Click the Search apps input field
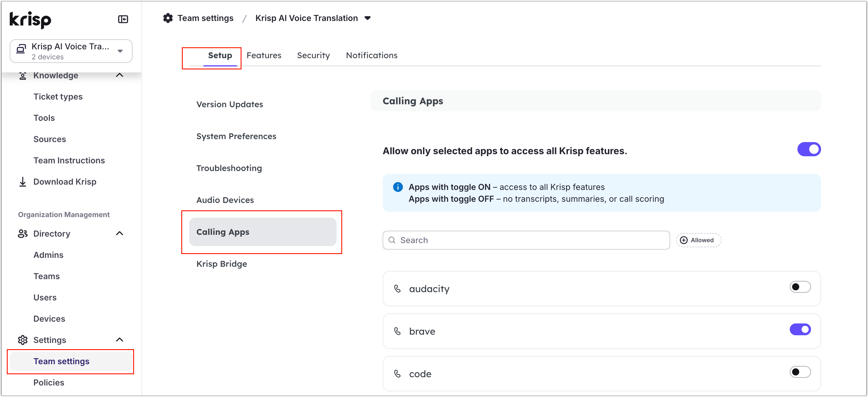The width and height of the screenshot is (868, 397). point(526,240)
